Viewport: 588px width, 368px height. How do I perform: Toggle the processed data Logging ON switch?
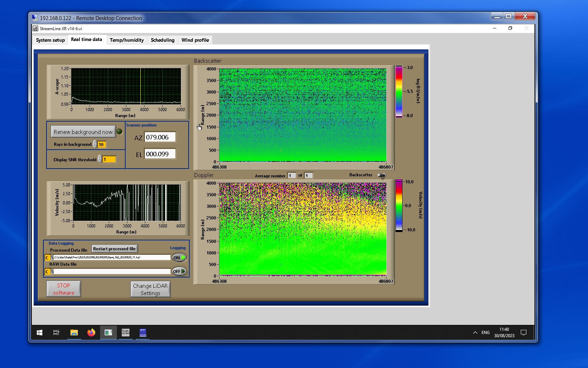(x=179, y=258)
